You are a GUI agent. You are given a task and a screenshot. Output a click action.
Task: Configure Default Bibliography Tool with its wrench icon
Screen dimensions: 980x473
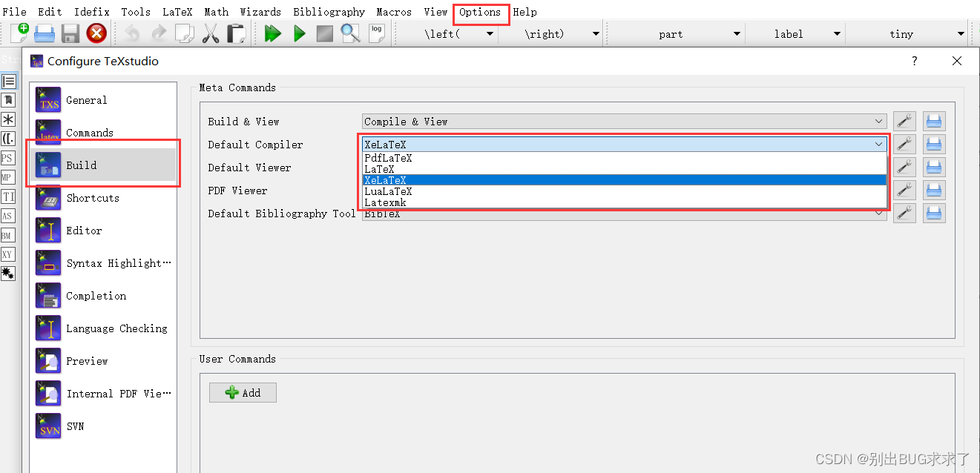(x=904, y=213)
